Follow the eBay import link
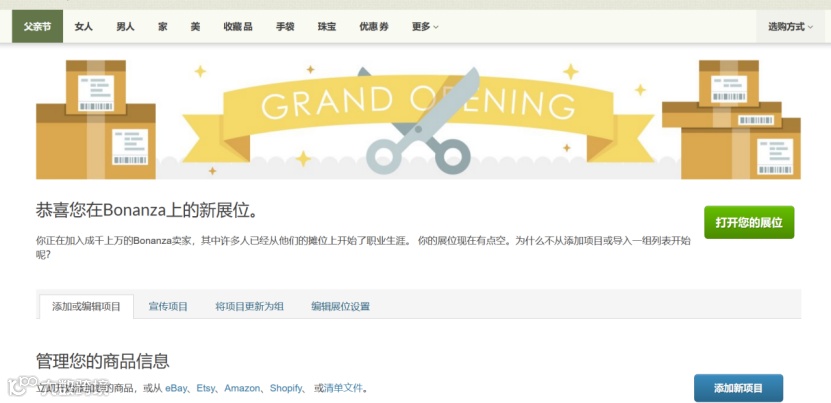The width and height of the screenshot is (831, 403). (x=176, y=388)
